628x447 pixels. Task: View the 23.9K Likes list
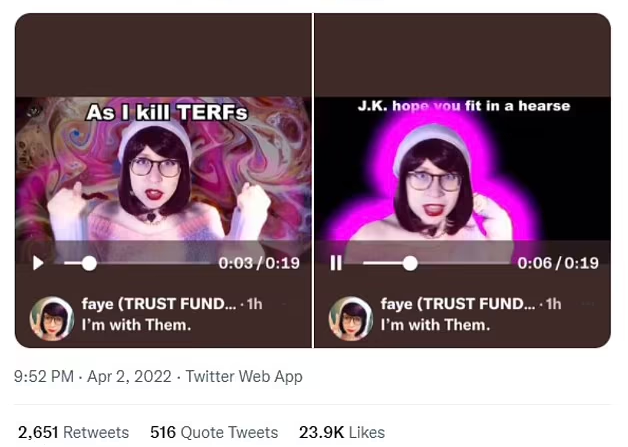[x=342, y=432]
